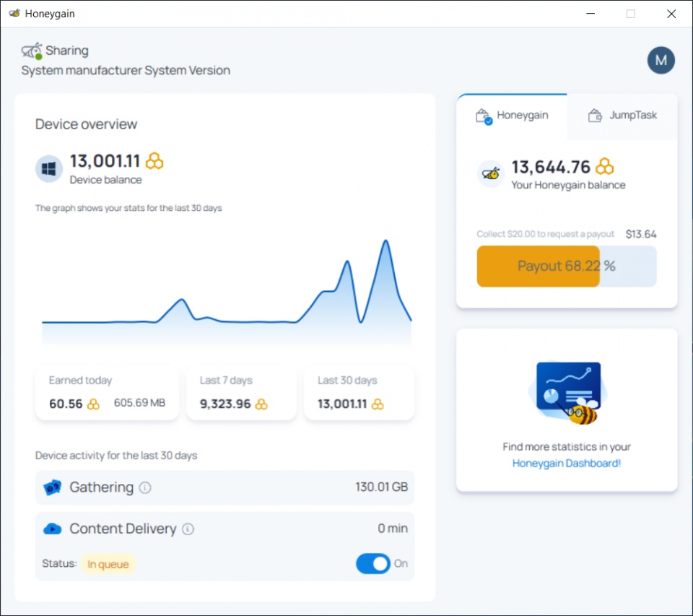Select the Earned today value 60.56
This screenshot has width=693, height=616.
pos(66,404)
